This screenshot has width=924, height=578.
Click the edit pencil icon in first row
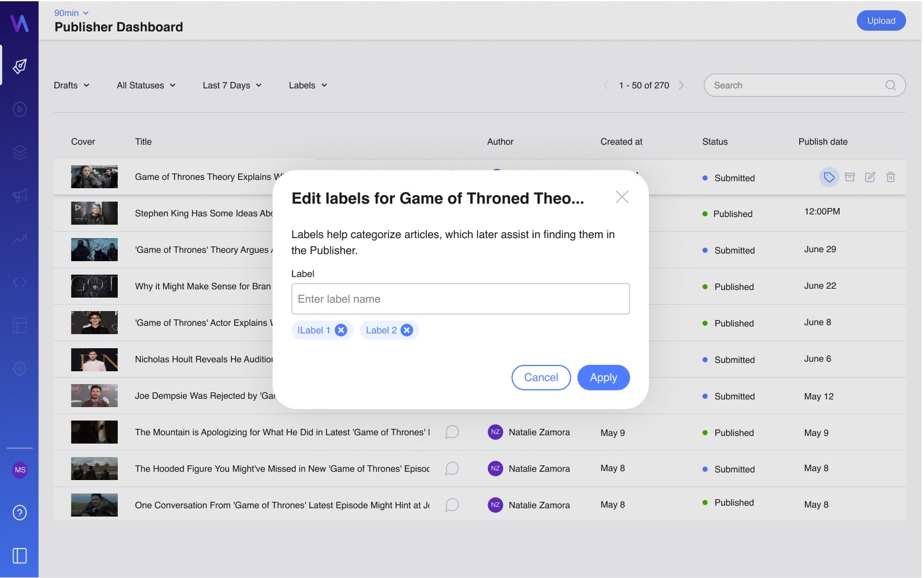click(x=870, y=177)
